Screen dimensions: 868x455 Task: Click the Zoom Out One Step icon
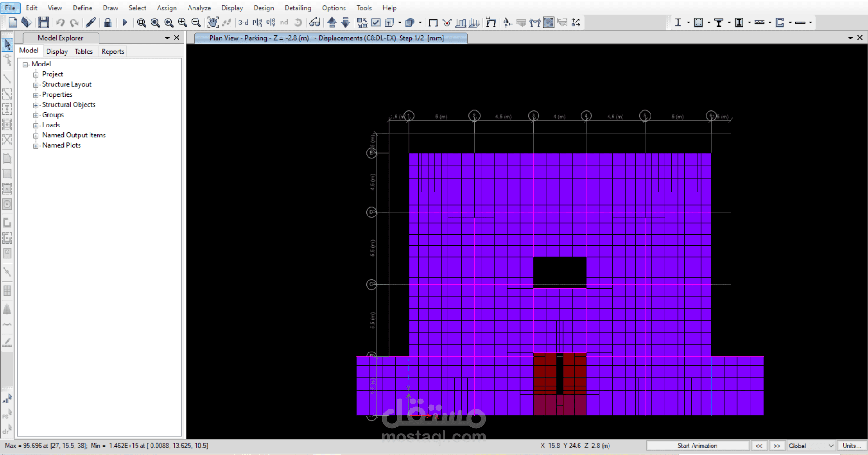coord(196,23)
